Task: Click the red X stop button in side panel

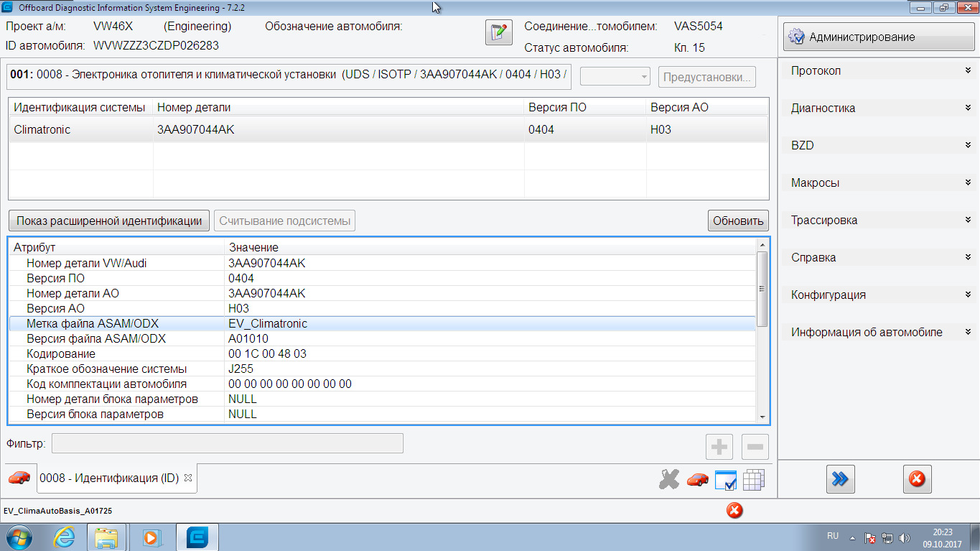Action: tap(917, 479)
